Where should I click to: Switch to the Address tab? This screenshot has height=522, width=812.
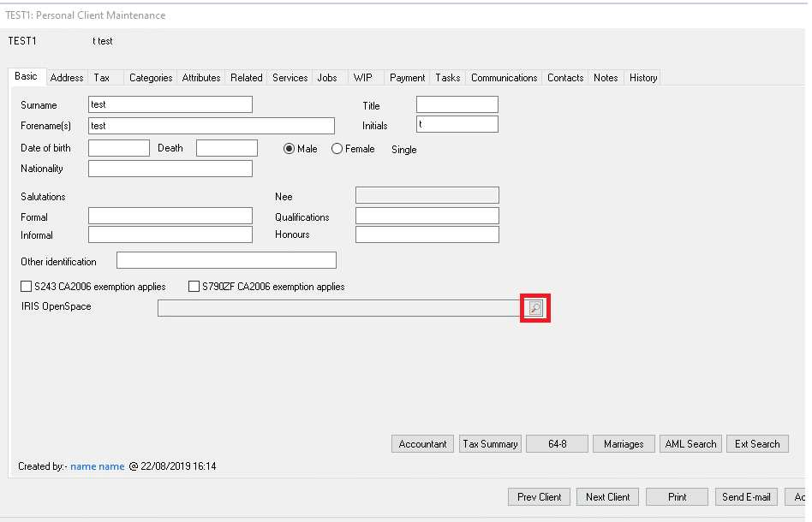(x=66, y=77)
